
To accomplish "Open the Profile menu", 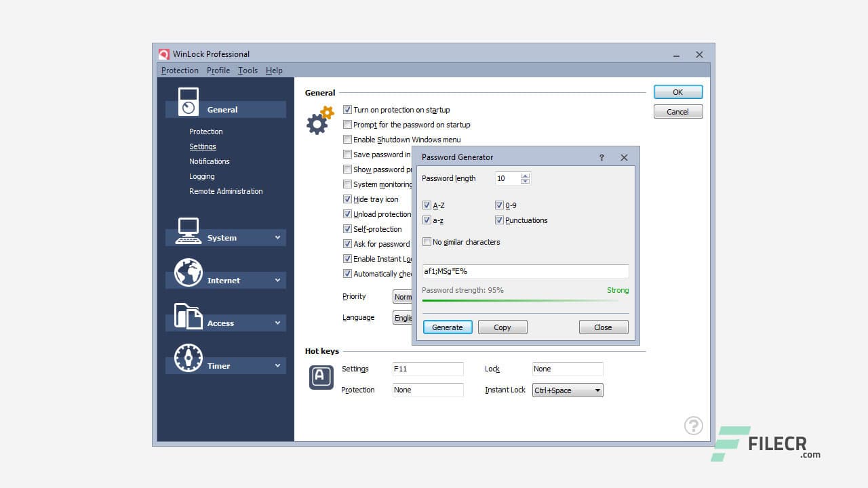I will tap(218, 70).
